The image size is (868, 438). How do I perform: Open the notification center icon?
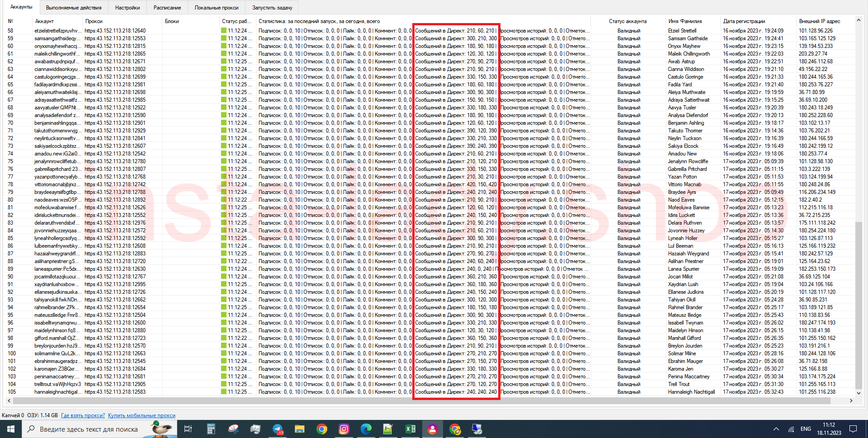pyautogui.click(x=853, y=429)
